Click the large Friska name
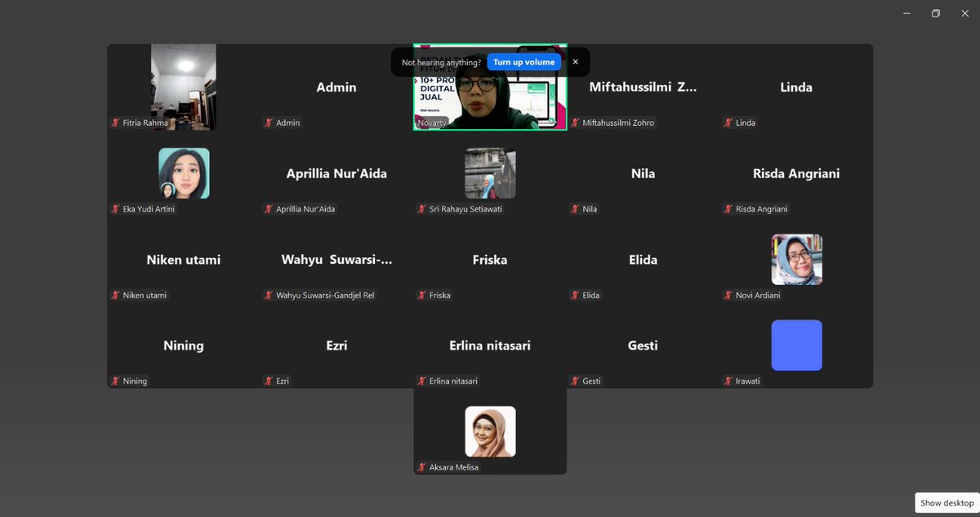The width and height of the screenshot is (980, 517). click(x=490, y=260)
